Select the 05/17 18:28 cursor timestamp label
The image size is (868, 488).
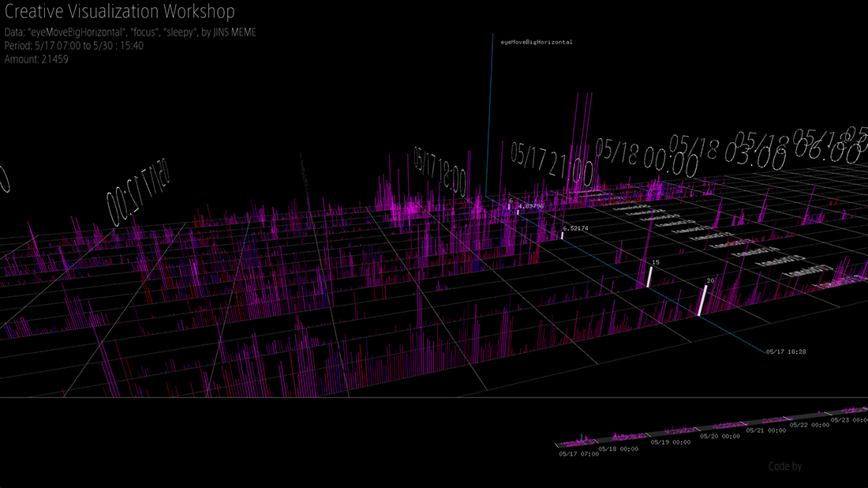[x=785, y=351]
